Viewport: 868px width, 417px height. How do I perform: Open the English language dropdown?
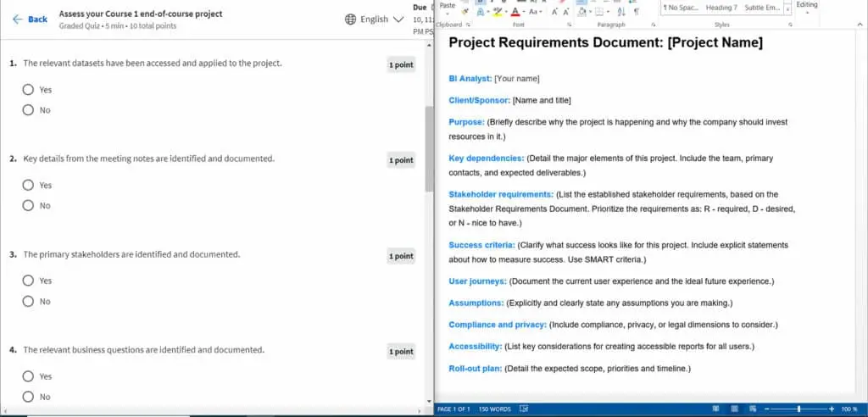coord(382,19)
